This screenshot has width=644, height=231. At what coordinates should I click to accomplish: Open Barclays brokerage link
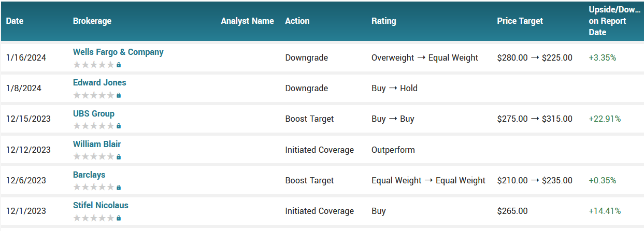click(x=89, y=175)
